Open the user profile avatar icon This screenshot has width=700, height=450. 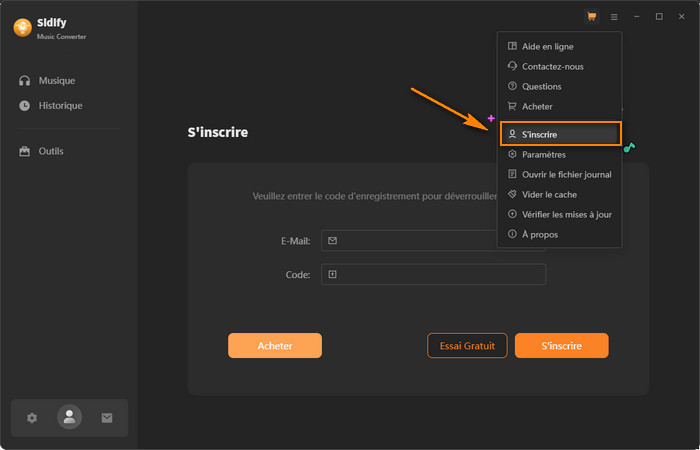(x=69, y=418)
